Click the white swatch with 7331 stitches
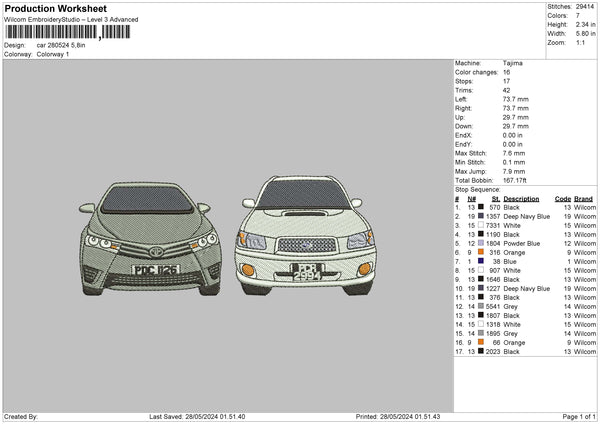600x424 pixels. [481, 225]
